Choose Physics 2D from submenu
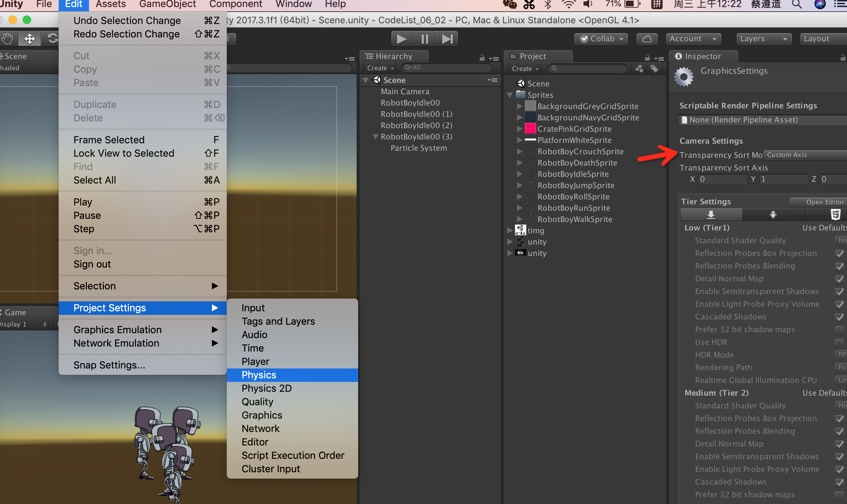 coord(266,388)
